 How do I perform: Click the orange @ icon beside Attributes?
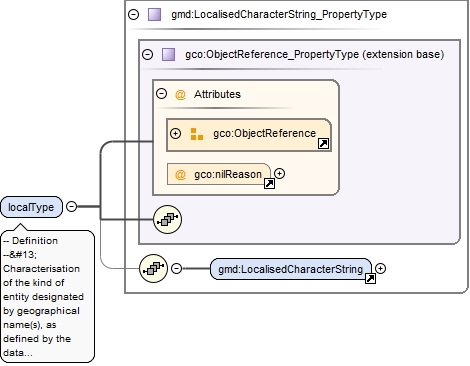click(x=180, y=95)
